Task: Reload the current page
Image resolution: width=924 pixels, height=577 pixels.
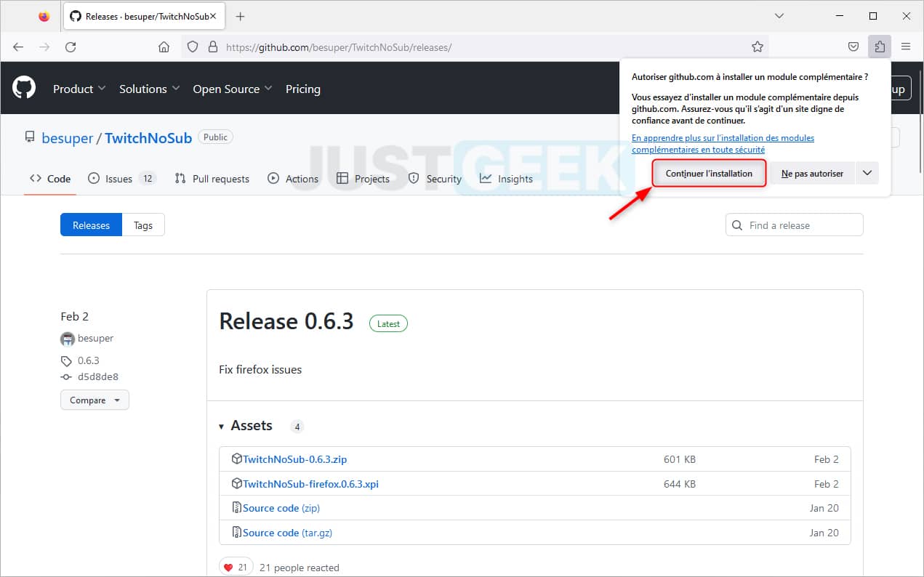Action: click(x=71, y=47)
